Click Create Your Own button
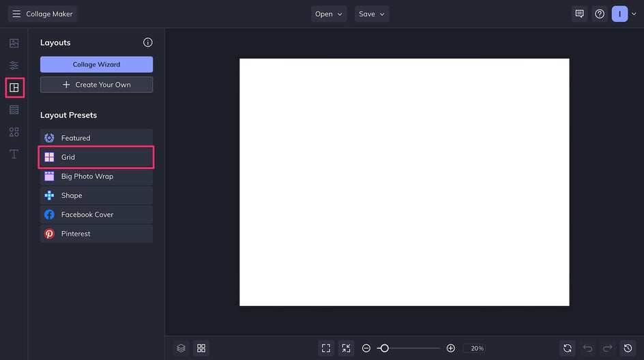644x360 pixels. point(96,85)
